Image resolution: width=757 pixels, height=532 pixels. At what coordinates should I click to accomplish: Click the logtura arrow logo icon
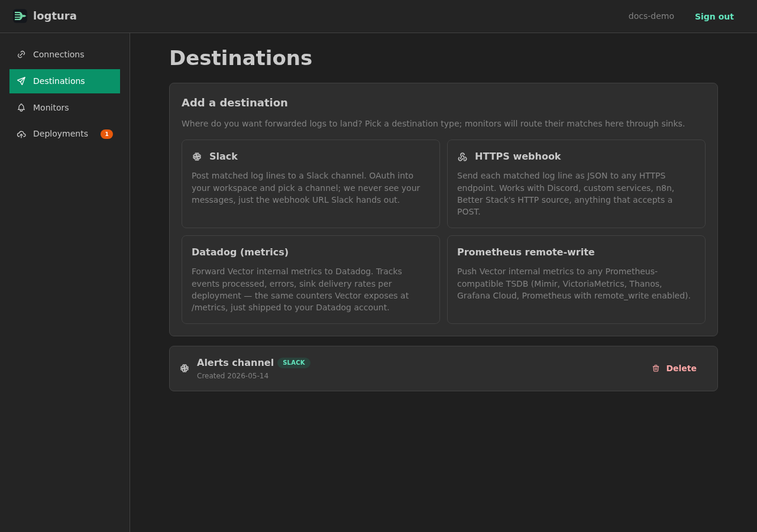point(20,16)
